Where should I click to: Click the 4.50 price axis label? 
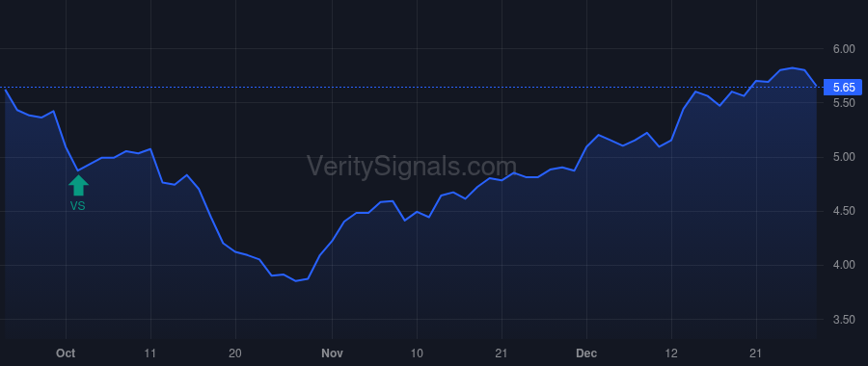pyautogui.click(x=844, y=211)
